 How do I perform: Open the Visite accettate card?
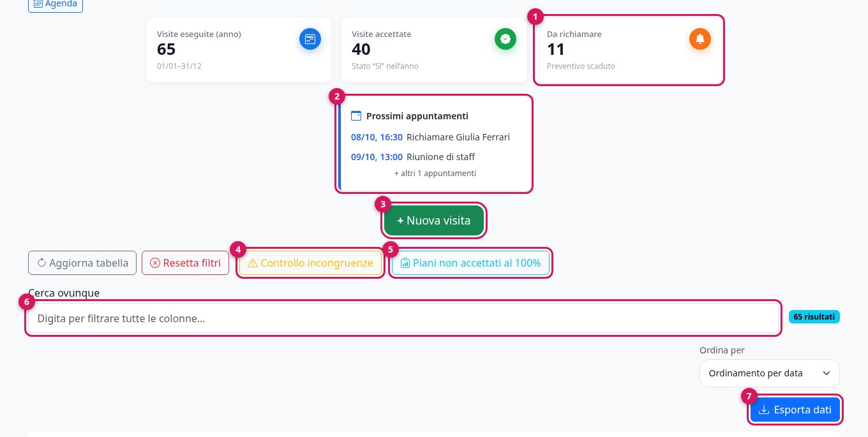[x=435, y=50]
